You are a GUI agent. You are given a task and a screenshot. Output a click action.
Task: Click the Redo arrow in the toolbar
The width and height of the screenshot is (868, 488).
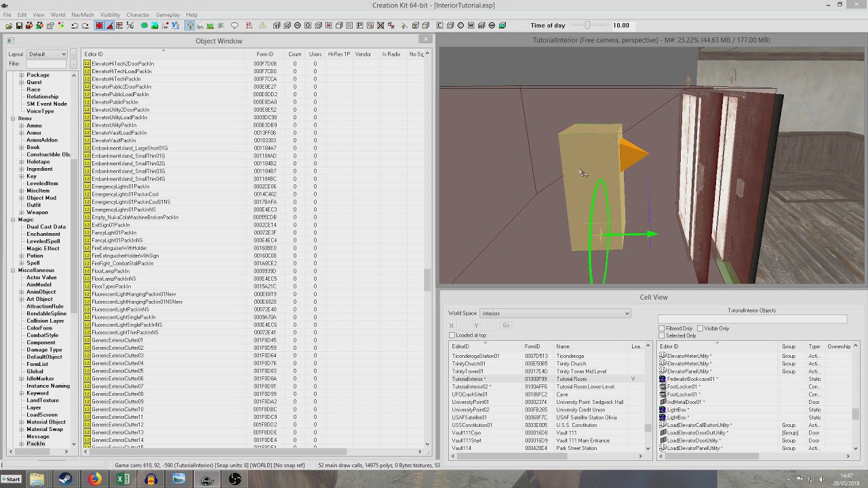click(85, 26)
